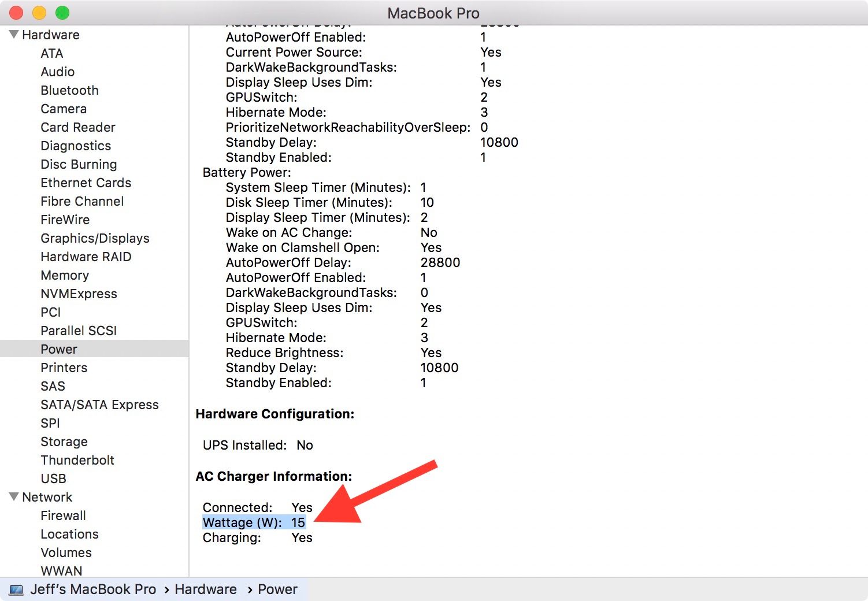Click the Hardware Configuration heading
868x601 pixels.
tap(275, 414)
